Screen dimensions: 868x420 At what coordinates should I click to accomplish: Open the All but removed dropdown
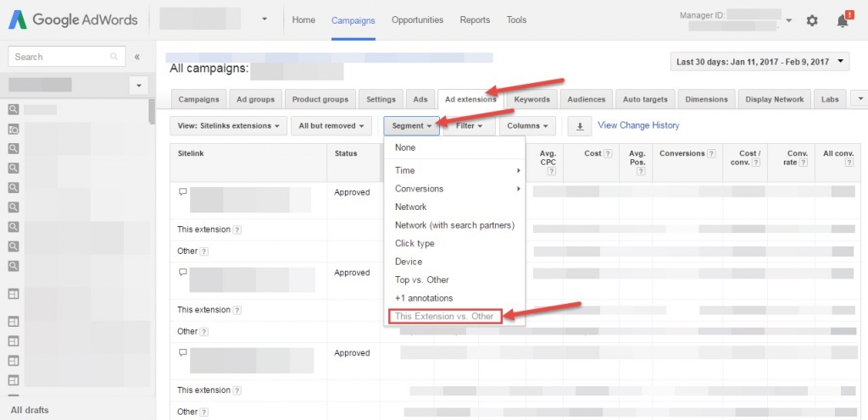tap(331, 126)
